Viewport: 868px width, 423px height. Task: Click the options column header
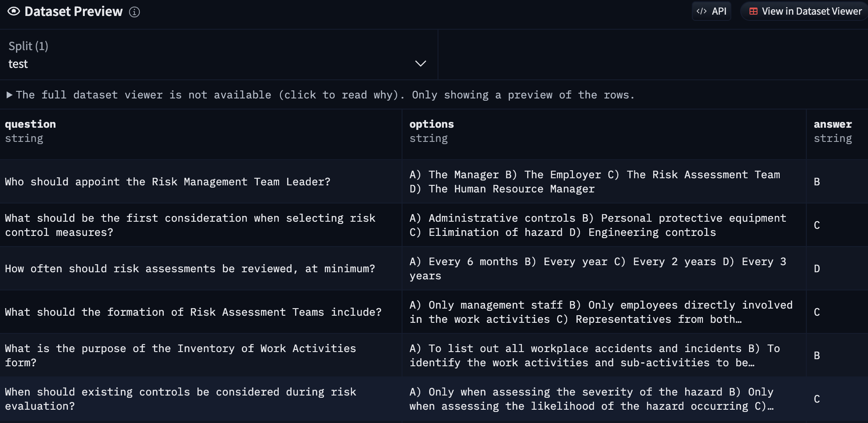[431, 124]
